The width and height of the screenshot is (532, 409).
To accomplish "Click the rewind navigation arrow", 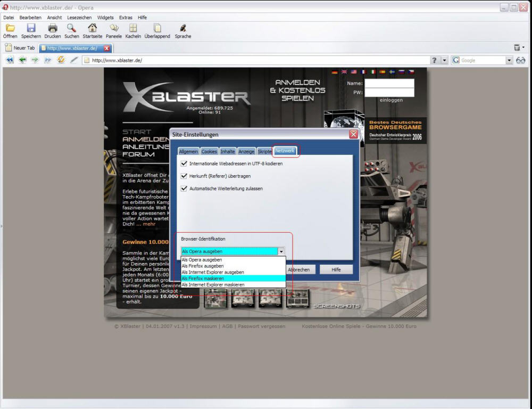I will pos(10,60).
